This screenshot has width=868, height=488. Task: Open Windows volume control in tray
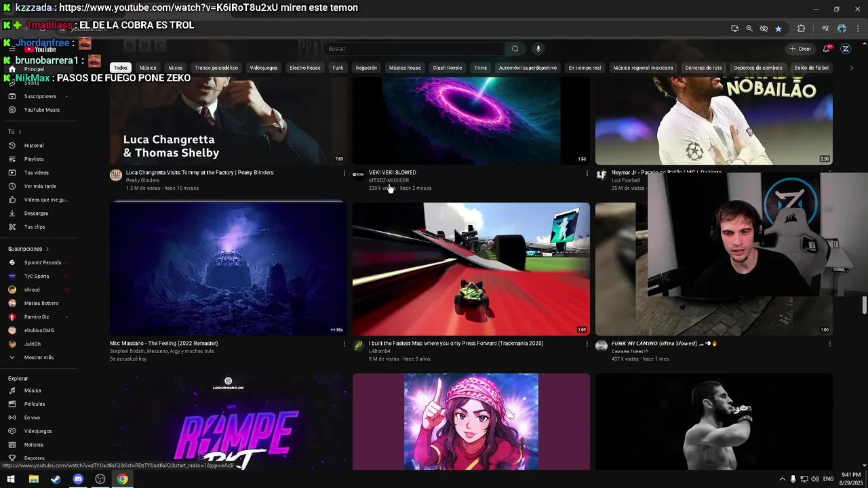coord(814,479)
